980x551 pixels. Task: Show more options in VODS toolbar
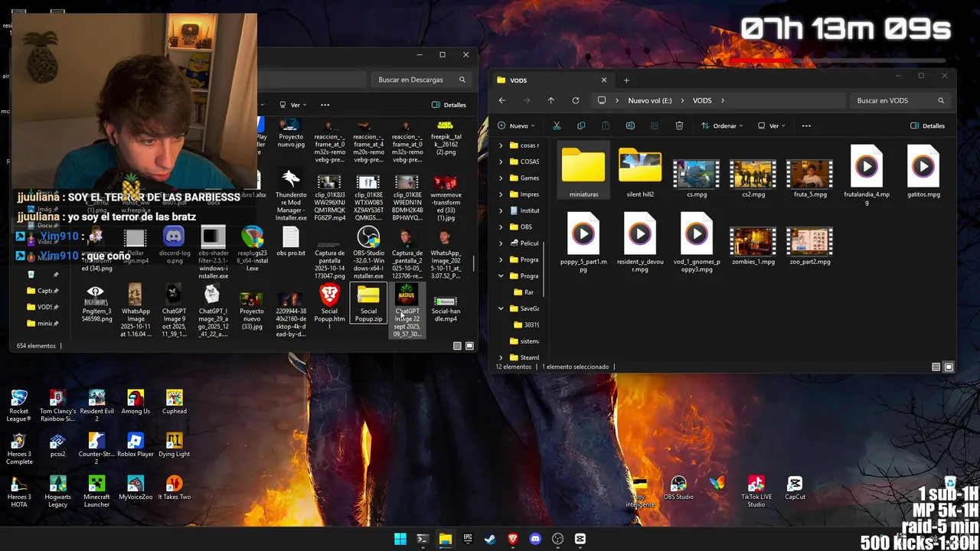[x=806, y=126]
